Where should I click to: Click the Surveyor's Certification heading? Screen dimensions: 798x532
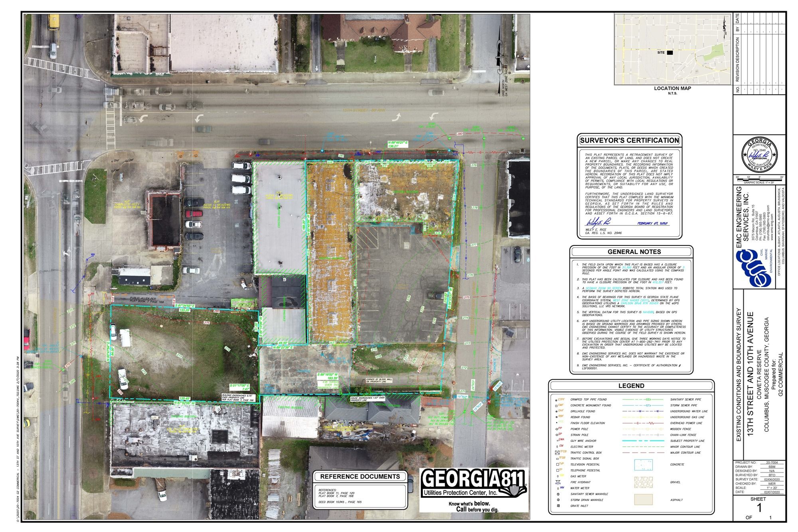pyautogui.click(x=629, y=140)
